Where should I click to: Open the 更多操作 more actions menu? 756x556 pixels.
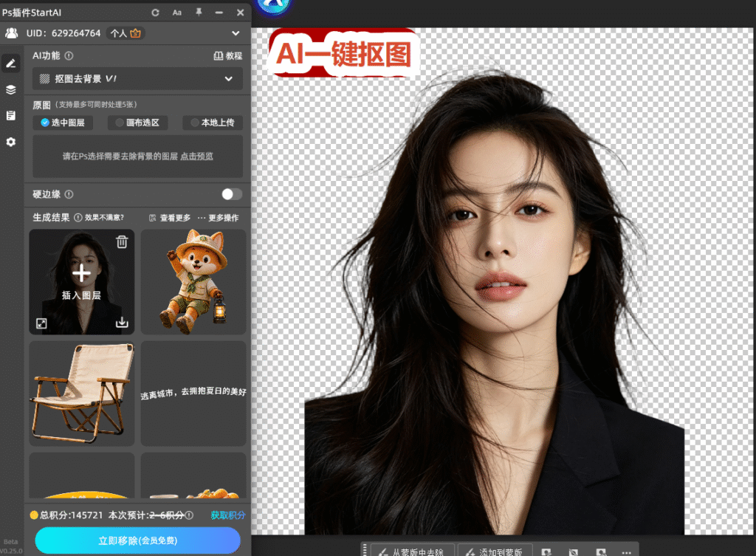[218, 218]
